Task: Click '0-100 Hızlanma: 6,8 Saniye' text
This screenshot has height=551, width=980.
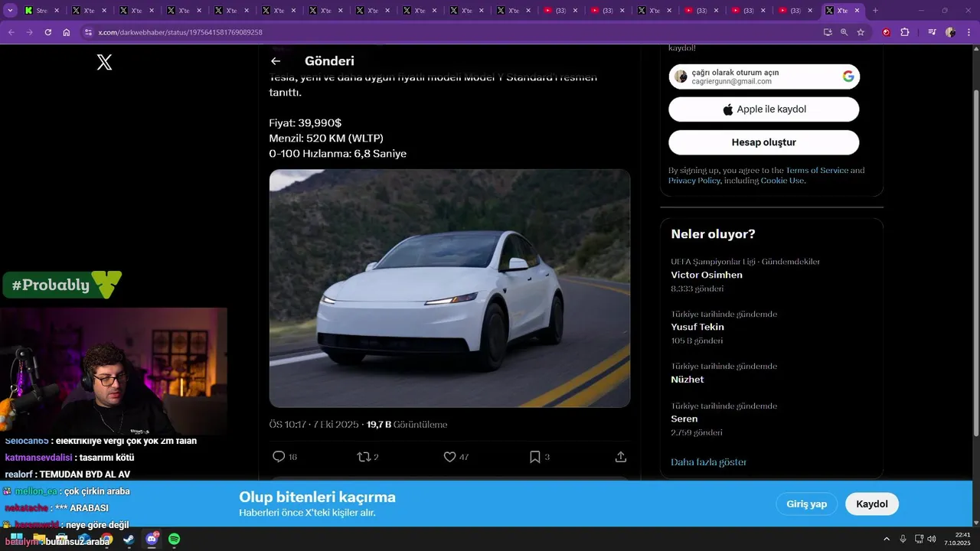Action: [338, 154]
